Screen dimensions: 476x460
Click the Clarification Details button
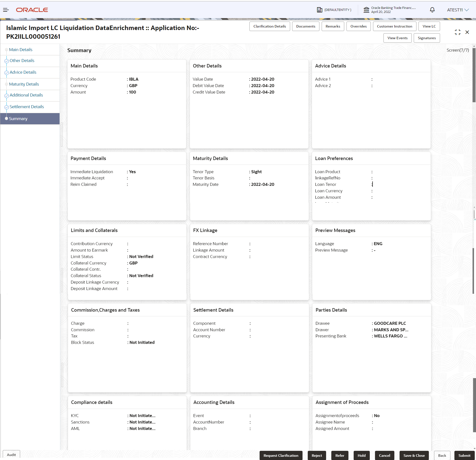(x=270, y=26)
